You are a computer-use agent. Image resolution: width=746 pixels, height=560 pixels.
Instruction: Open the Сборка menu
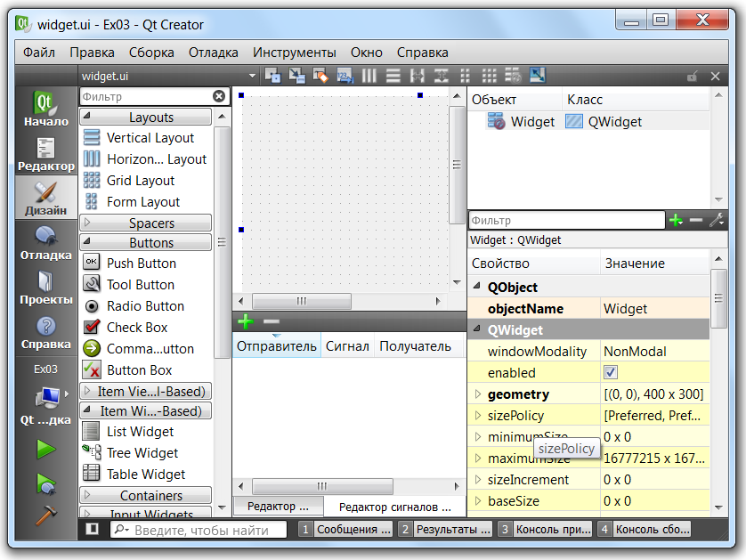(151, 53)
